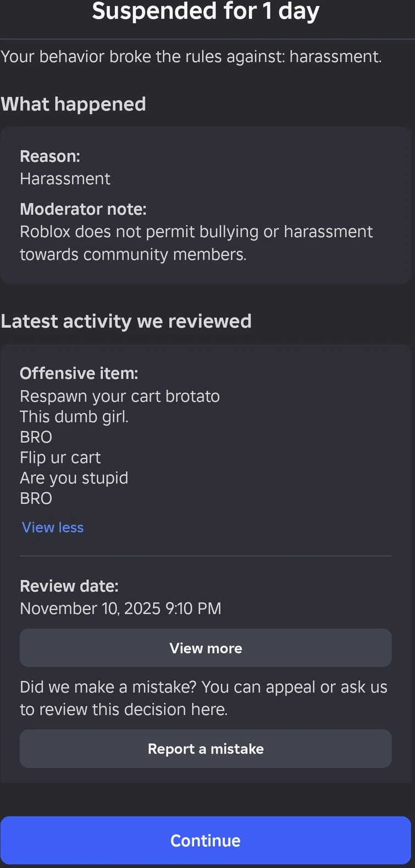Click the November 10, 2025 timestamp
The width and height of the screenshot is (415, 868).
(120, 608)
